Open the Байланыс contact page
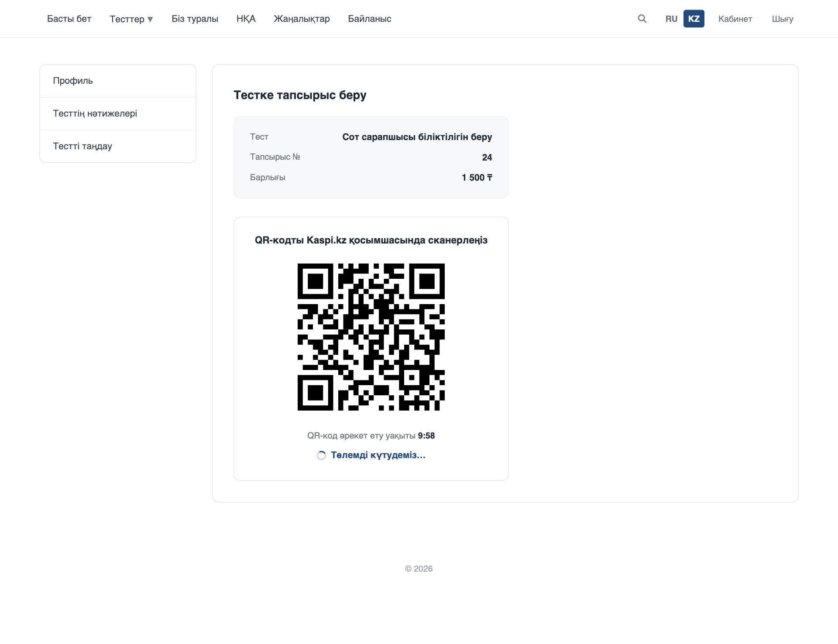This screenshot has height=644, width=838. click(370, 19)
